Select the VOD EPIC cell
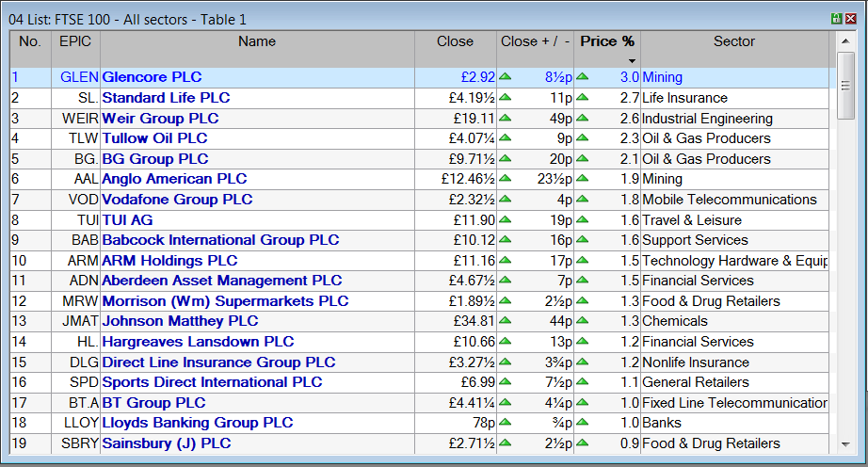This screenshot has width=868, height=467. coord(76,200)
